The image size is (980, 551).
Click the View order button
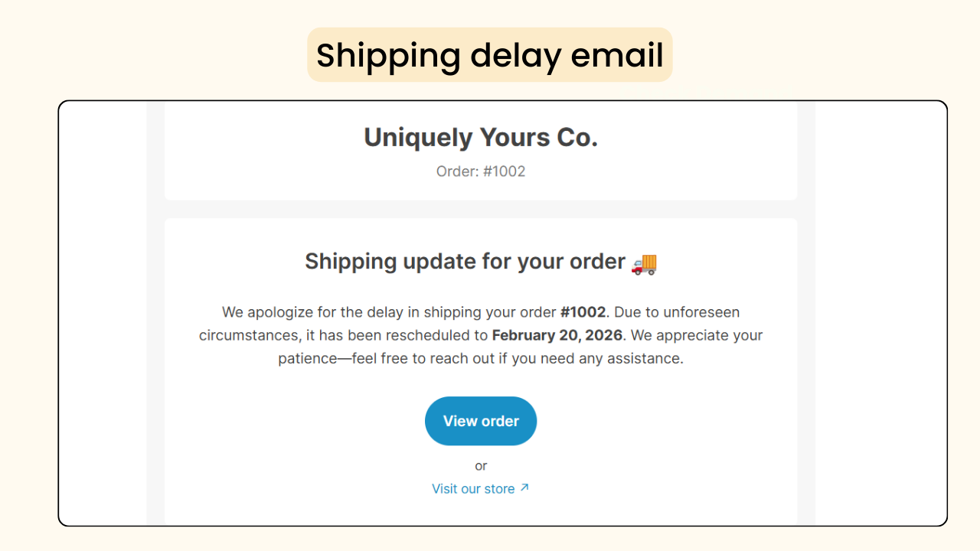[x=481, y=421]
